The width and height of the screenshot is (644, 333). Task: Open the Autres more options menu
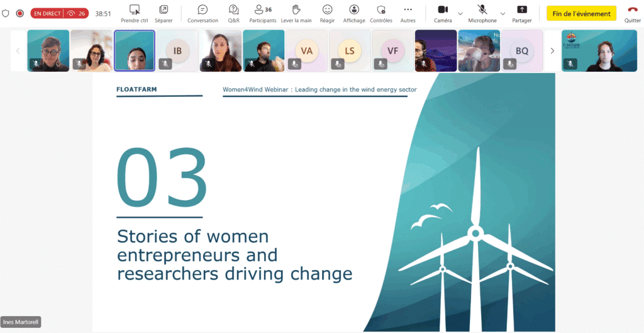[408, 13]
